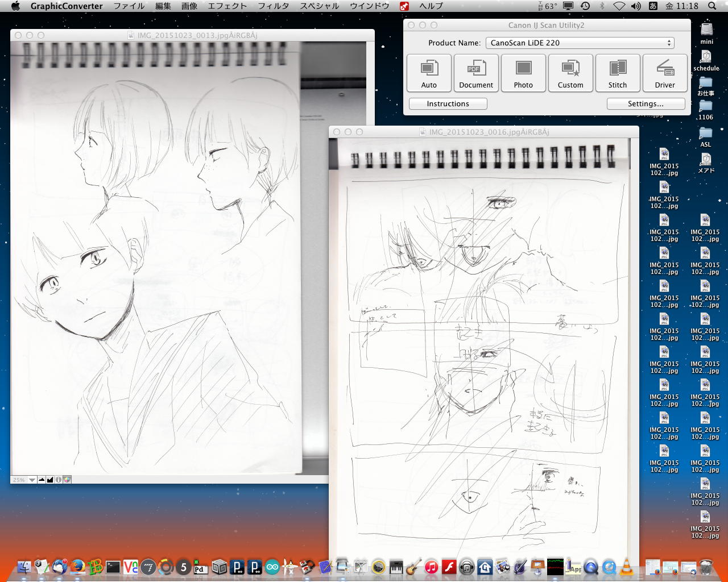
Task: Open Keynote from the Dock
Action: coord(537,567)
